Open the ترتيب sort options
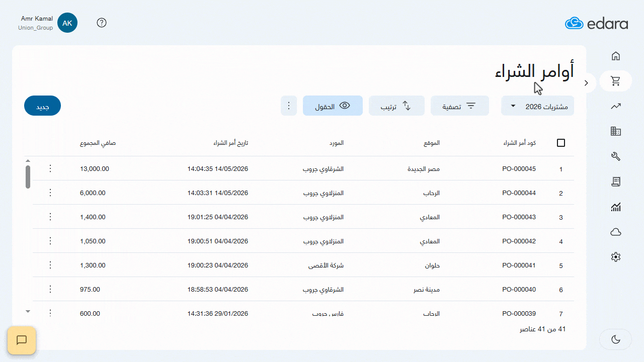 tap(396, 106)
